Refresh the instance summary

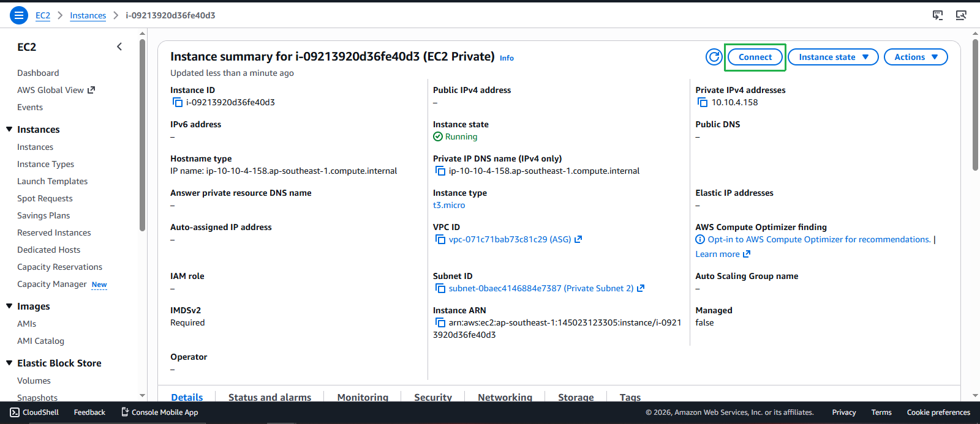714,57
